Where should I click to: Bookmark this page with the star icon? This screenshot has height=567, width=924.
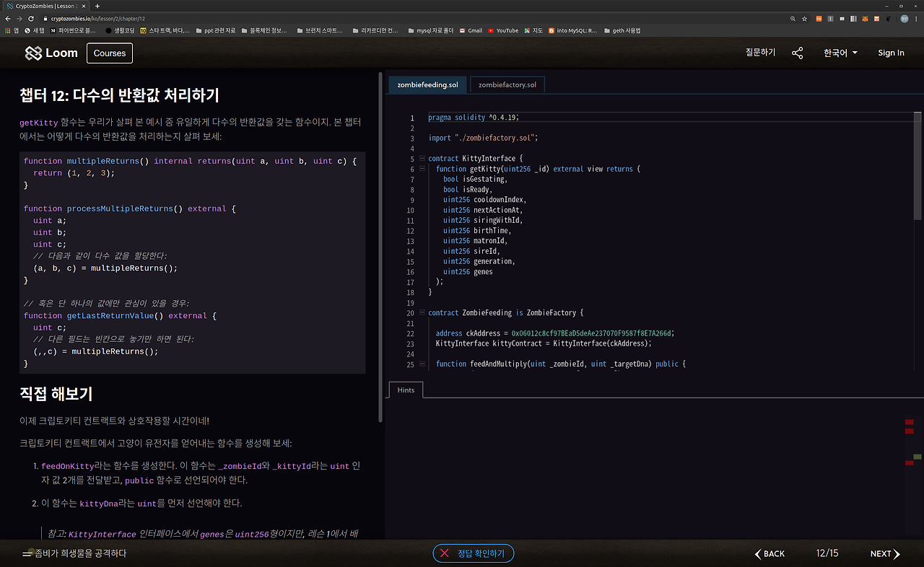coord(804,18)
